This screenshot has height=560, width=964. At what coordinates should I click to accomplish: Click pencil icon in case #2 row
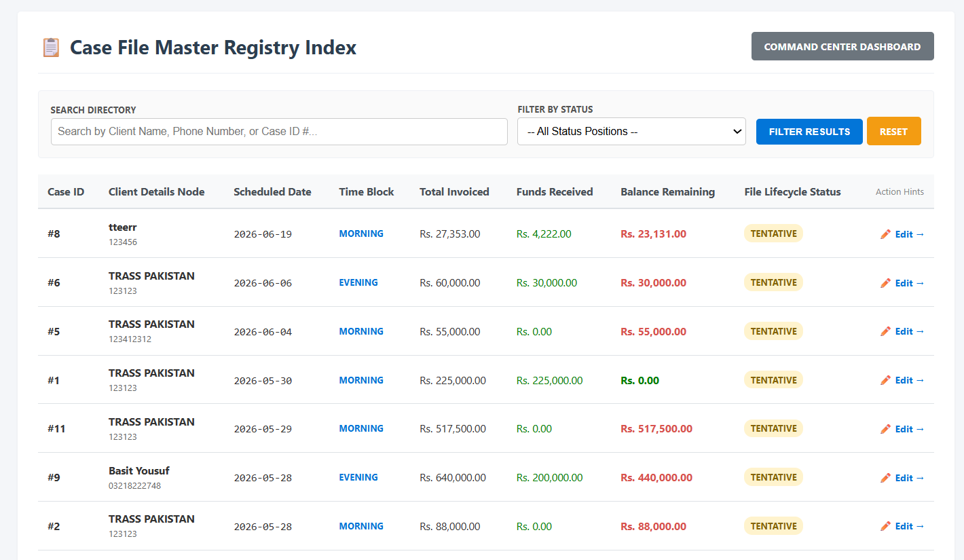pyautogui.click(x=885, y=526)
